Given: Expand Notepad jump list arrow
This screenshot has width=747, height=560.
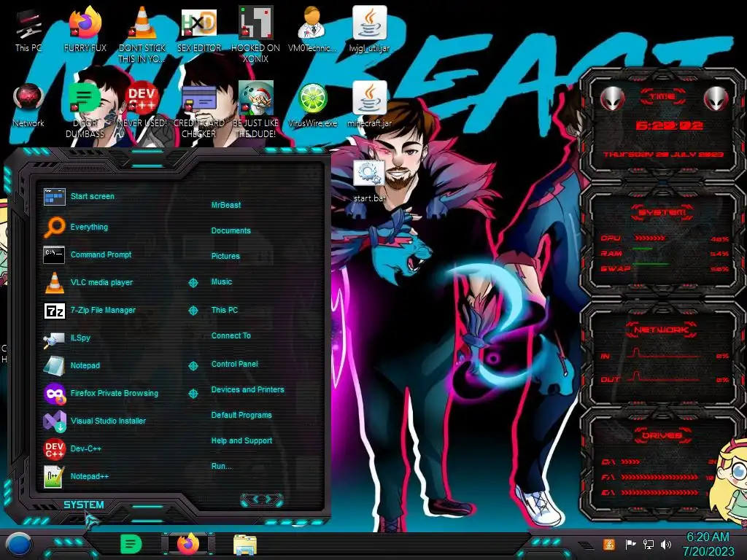Looking at the screenshot, I should click(193, 366).
